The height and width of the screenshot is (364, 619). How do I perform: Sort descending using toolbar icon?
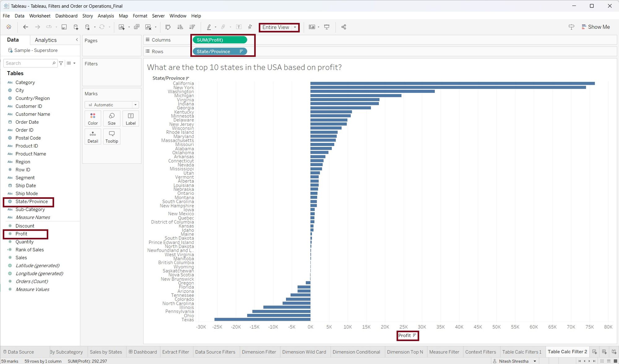(192, 27)
